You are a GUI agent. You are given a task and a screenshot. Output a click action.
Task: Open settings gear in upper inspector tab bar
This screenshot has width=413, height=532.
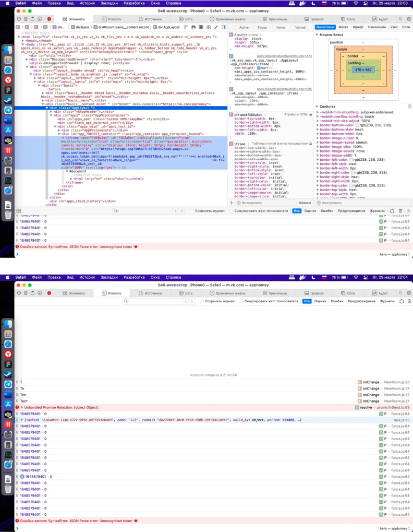click(x=409, y=19)
